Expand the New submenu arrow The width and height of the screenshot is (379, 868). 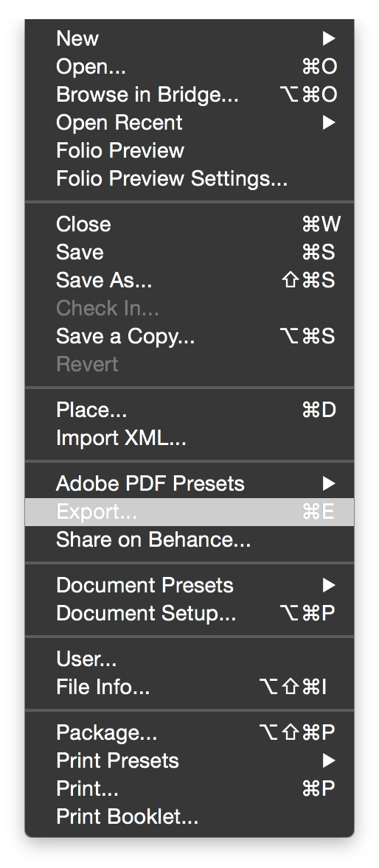pos(329,38)
